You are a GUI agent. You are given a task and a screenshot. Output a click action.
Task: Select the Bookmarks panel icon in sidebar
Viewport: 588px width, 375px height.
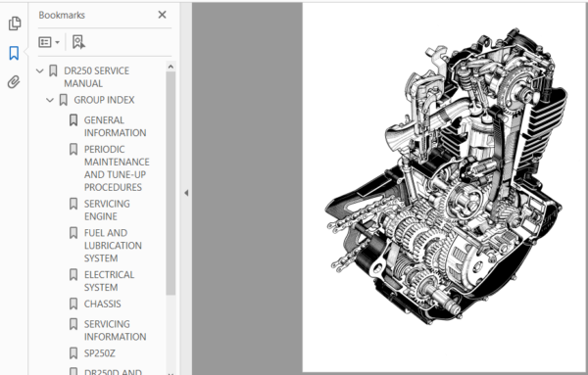pyautogui.click(x=14, y=53)
